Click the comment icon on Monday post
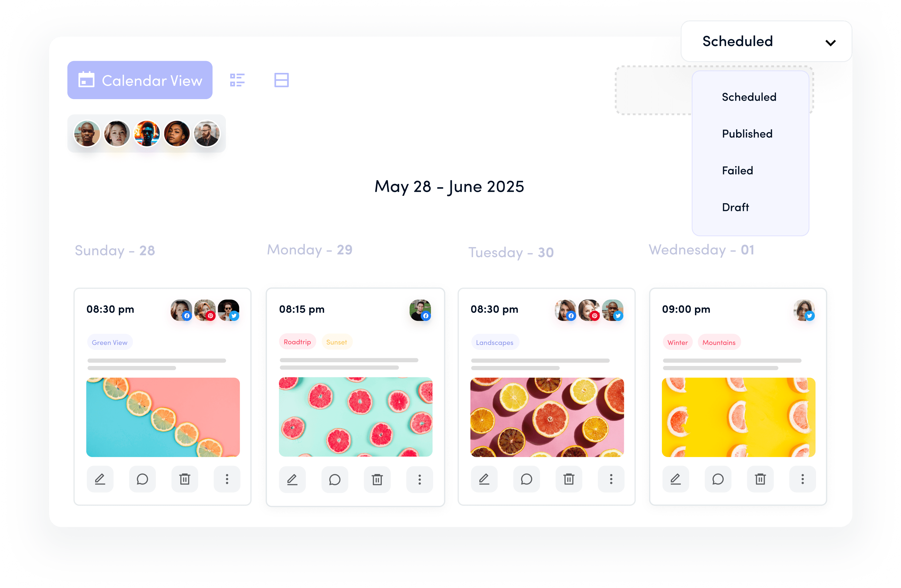This screenshot has width=901, height=588. [x=335, y=479]
